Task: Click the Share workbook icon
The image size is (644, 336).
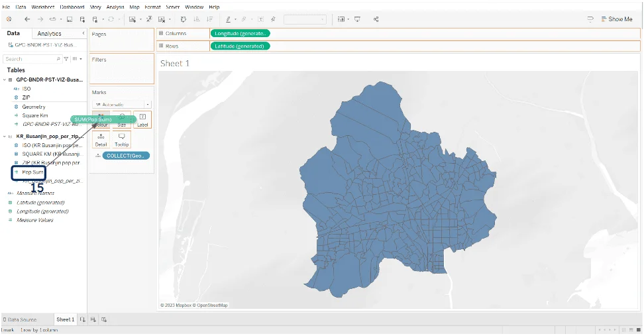Action: coord(376,19)
